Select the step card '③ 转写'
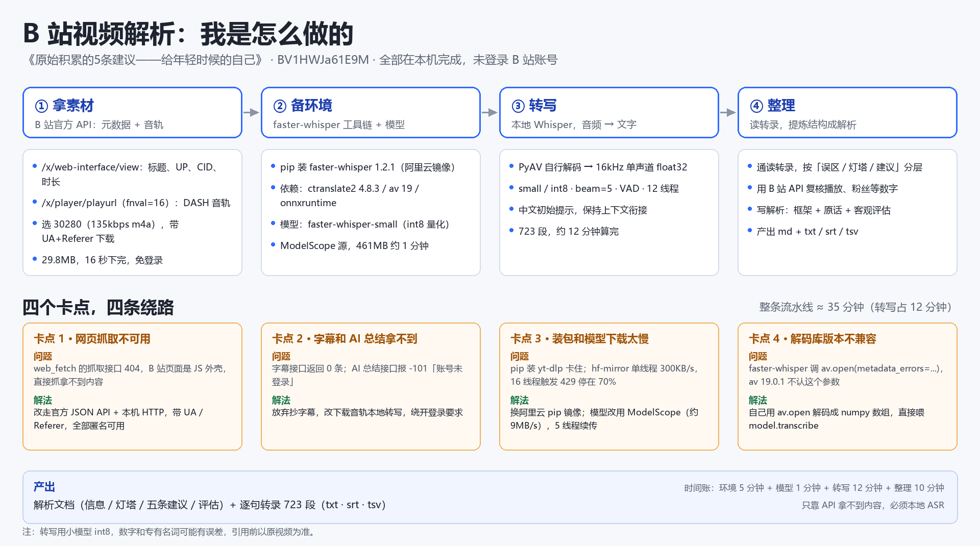This screenshot has height=546, width=980. point(609,112)
